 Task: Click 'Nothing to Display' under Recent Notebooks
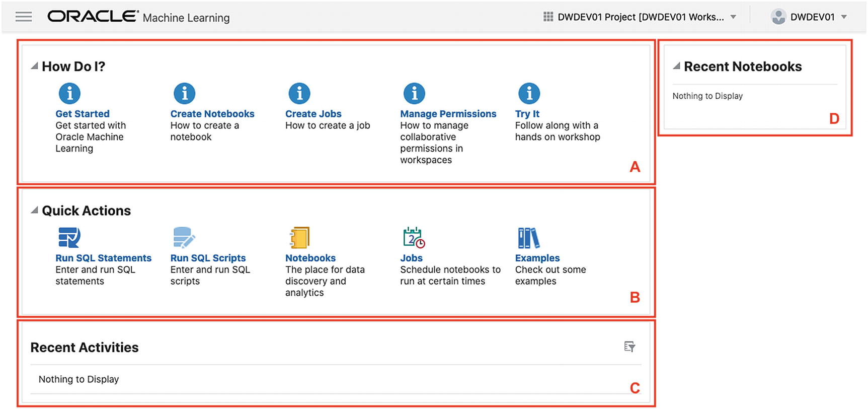pos(707,96)
